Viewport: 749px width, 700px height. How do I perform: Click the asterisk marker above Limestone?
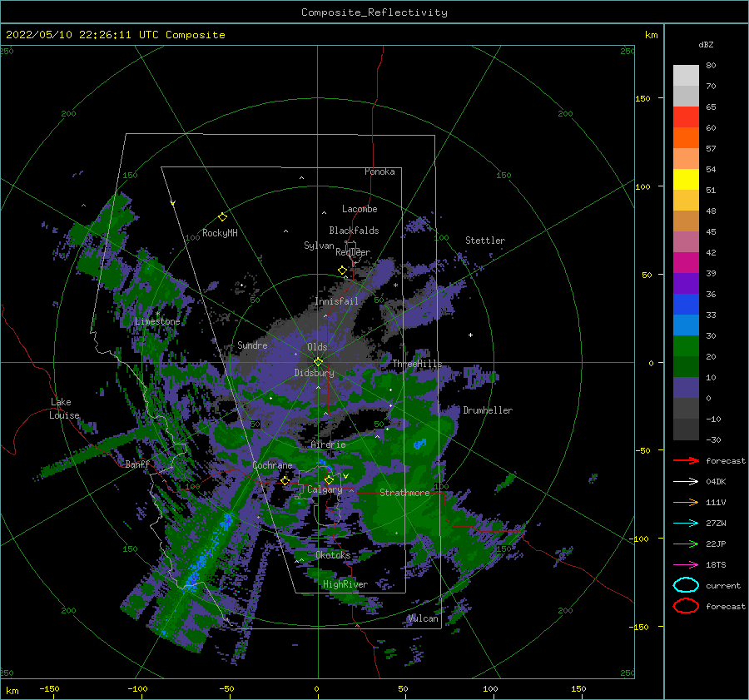(x=157, y=314)
